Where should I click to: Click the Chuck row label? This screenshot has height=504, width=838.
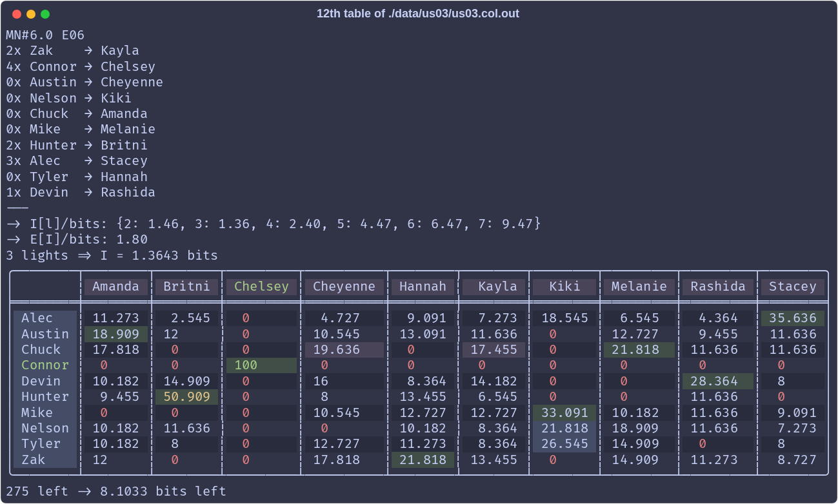(x=45, y=349)
